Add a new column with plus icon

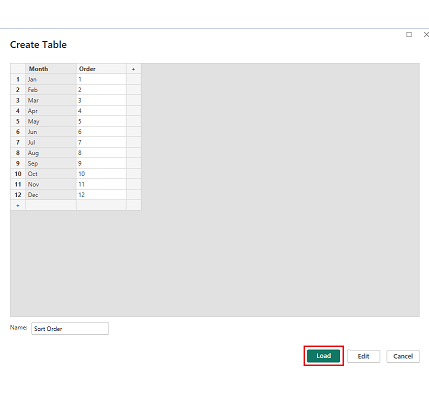coord(134,69)
